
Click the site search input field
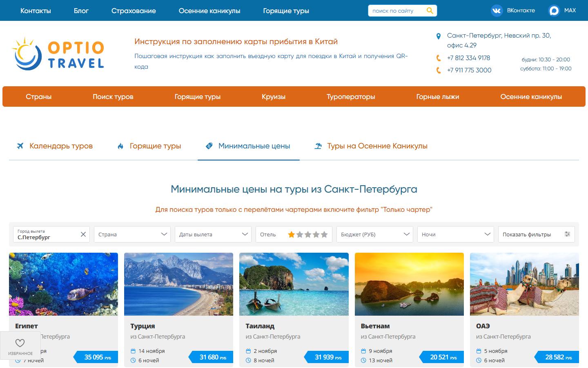pos(397,11)
